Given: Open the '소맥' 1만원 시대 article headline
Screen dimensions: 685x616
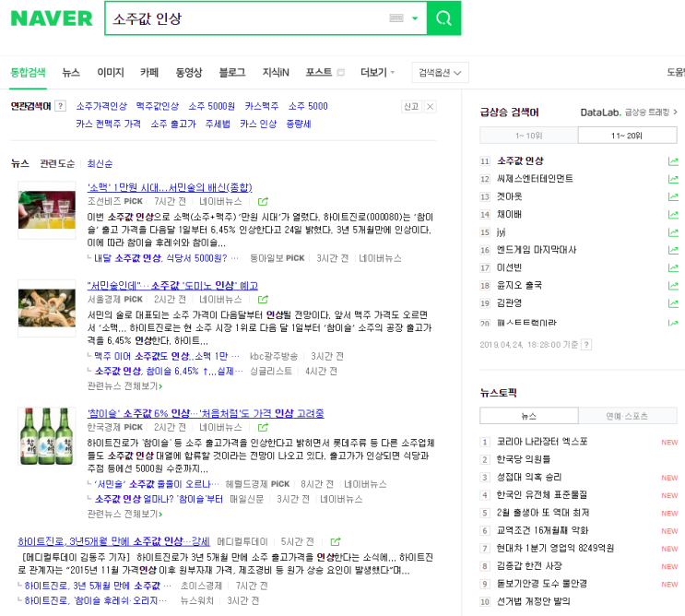Looking at the screenshot, I should click(170, 188).
